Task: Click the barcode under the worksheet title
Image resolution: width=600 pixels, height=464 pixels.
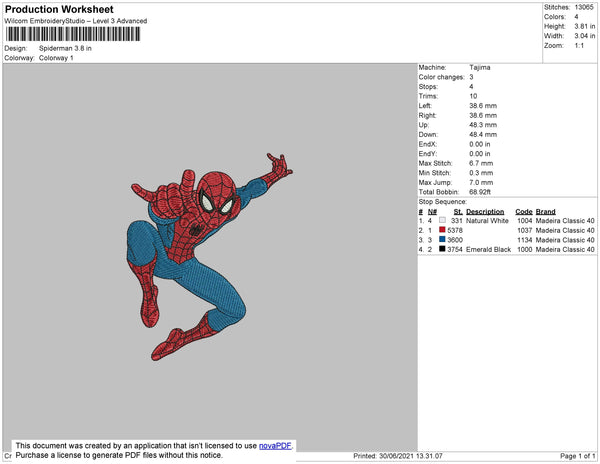Action: click(x=73, y=34)
